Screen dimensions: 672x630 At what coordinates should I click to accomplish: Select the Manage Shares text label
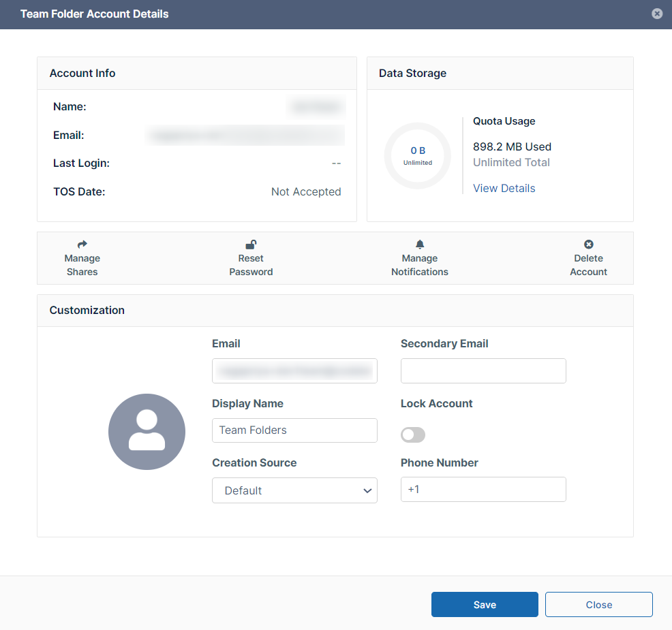coord(82,265)
